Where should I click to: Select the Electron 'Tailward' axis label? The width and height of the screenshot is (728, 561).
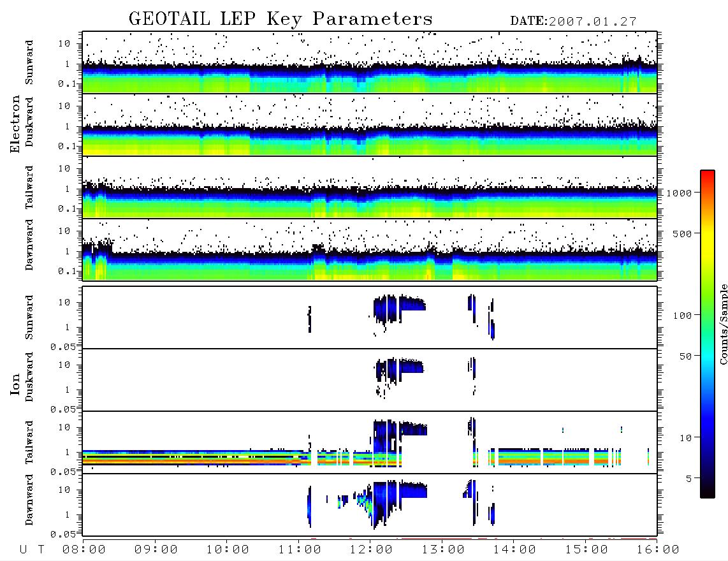29,187
